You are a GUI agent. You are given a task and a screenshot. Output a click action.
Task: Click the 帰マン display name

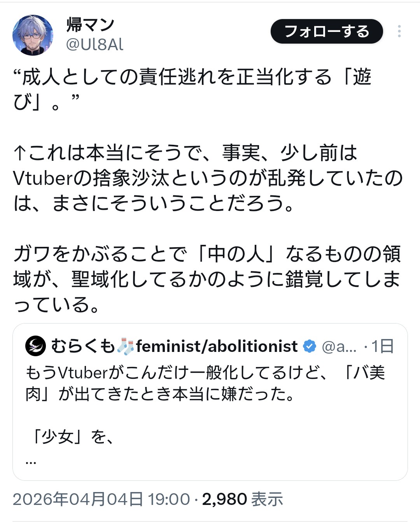point(90,25)
